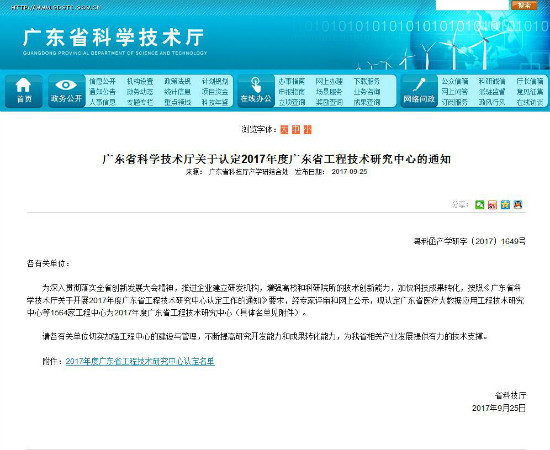Open 机构设置 menu link
This screenshot has width=550, height=450.
coord(140,81)
